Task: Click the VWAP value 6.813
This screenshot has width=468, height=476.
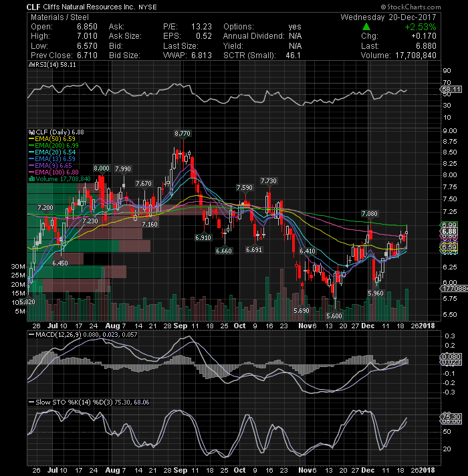Action: point(201,55)
